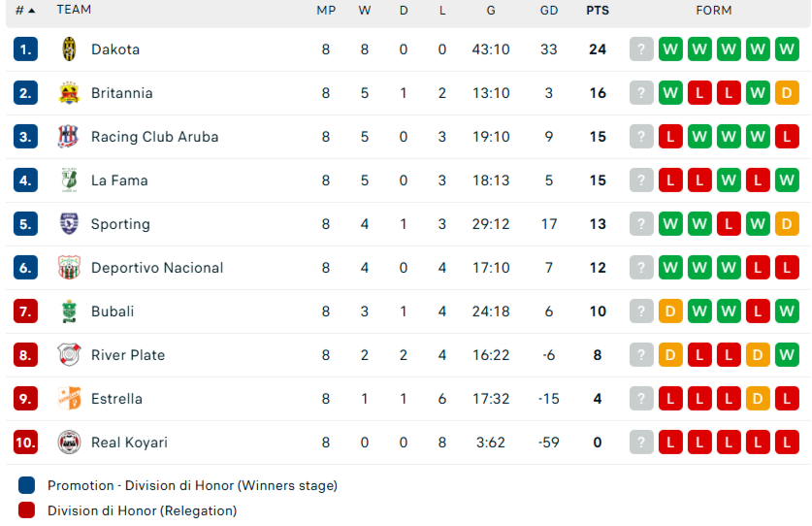Image resolution: width=812 pixels, height=526 pixels.
Task: Click Britannia's latest draw form badge
Action: 787,93
